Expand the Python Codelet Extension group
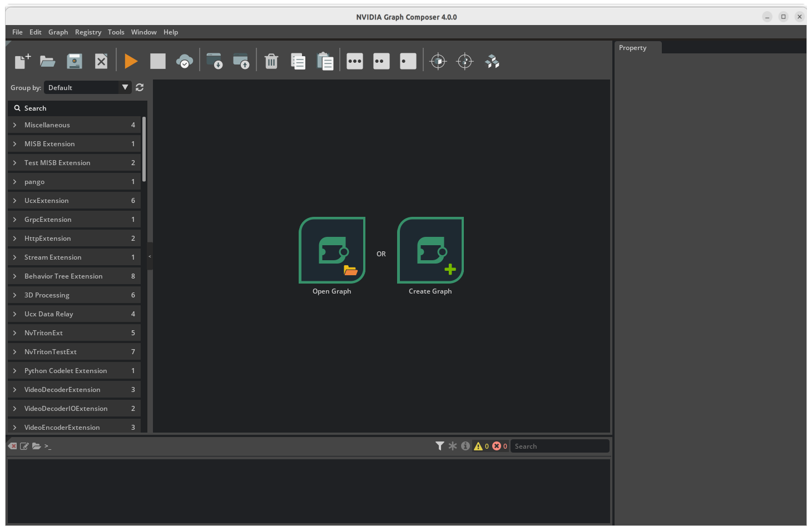The width and height of the screenshot is (812, 531). 74,371
